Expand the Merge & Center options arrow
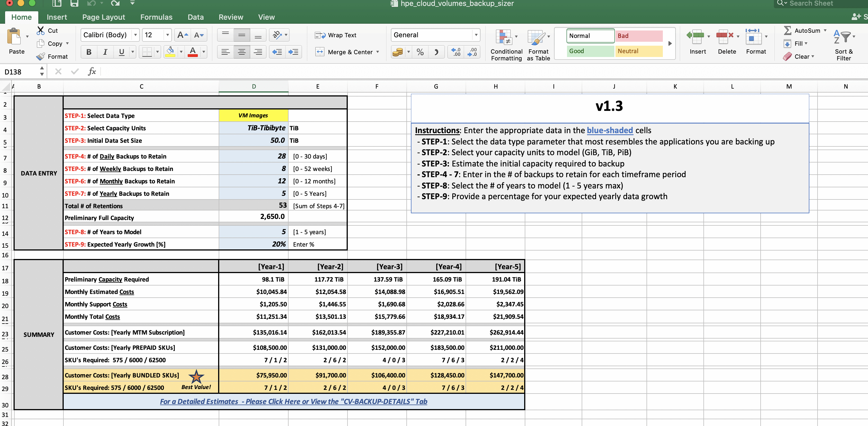 coord(378,52)
